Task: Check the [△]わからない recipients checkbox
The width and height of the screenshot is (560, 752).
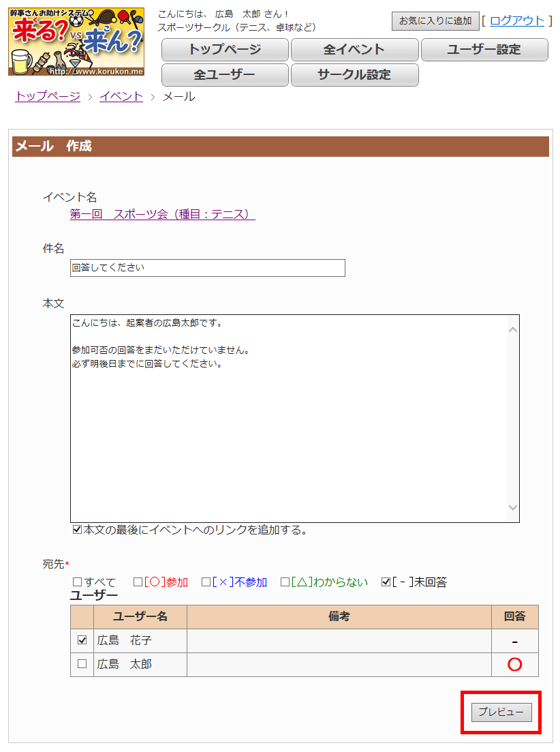Action: pyautogui.click(x=283, y=582)
